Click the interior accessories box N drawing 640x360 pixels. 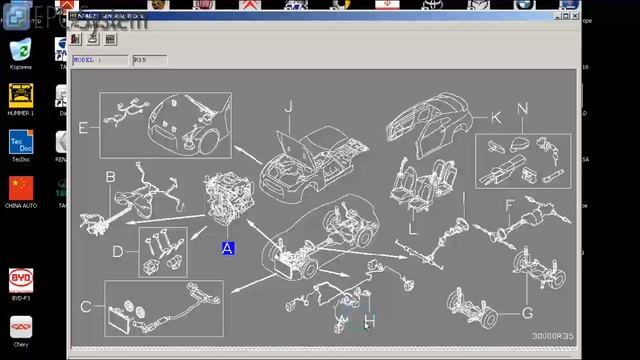click(523, 161)
